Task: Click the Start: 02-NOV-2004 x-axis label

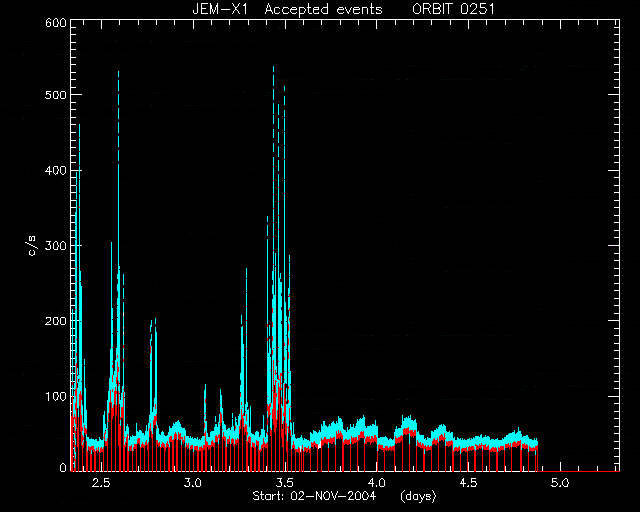Action: (x=314, y=496)
